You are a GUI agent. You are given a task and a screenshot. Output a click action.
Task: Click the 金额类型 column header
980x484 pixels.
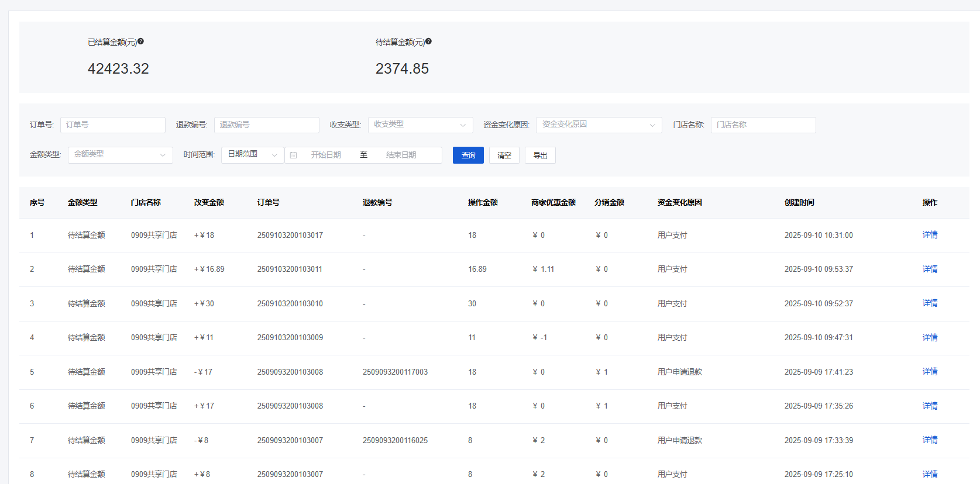82,202
